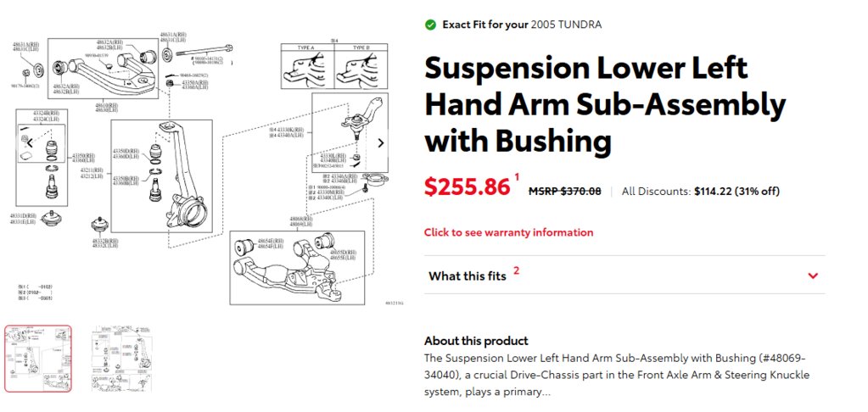Image resolution: width=868 pixels, height=412 pixels.
Task: Click the 2005 TUNDRA vehicle text
Action: pyautogui.click(x=566, y=25)
